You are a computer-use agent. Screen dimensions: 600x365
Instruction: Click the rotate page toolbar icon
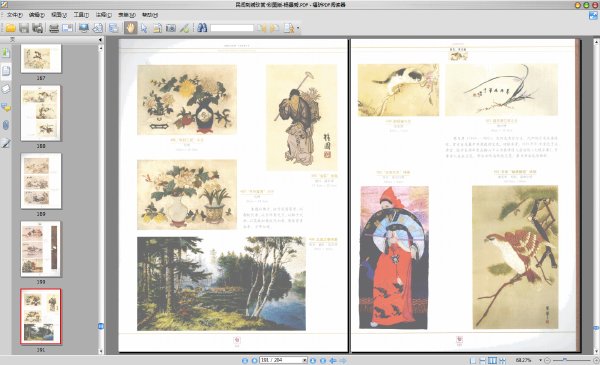click(97, 28)
